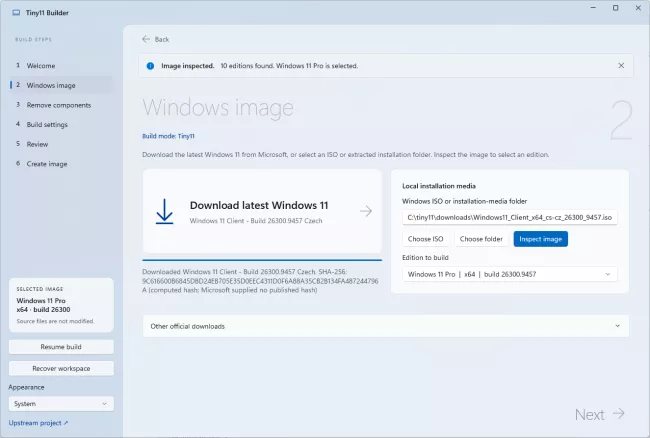Click the SHA-256 hash text
650x438 pixels.
click(x=260, y=281)
